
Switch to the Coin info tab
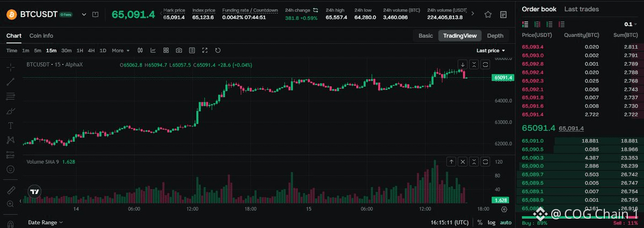coord(41,35)
